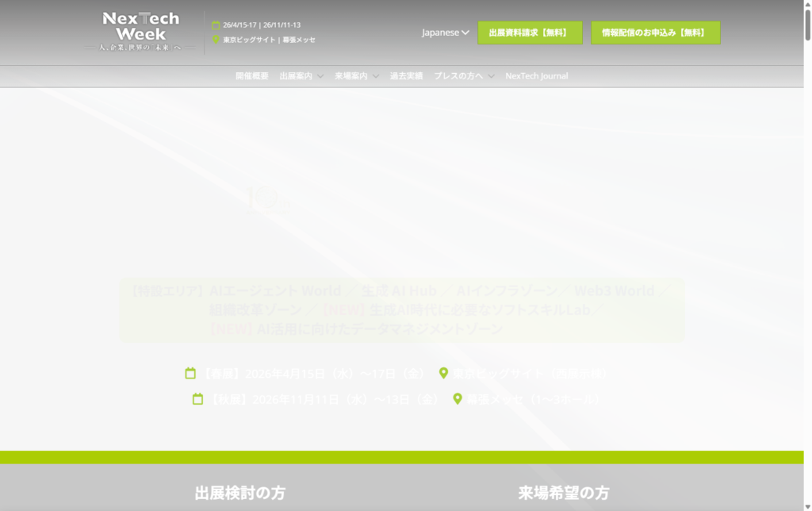Click the green pin icon beside 東京ビッグサイト（西展示棟）
This screenshot has width=812, height=511.
pyautogui.click(x=444, y=373)
